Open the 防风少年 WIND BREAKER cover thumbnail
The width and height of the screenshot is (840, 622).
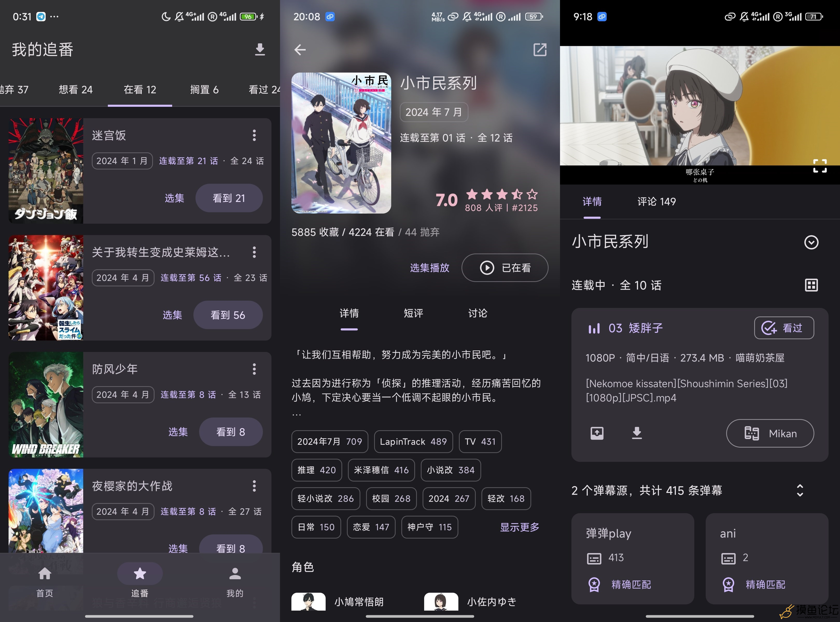46,404
